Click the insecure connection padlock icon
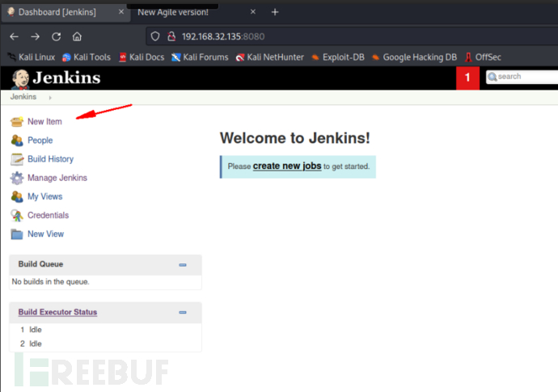Viewport: 558px width, 392px height. coord(171,36)
